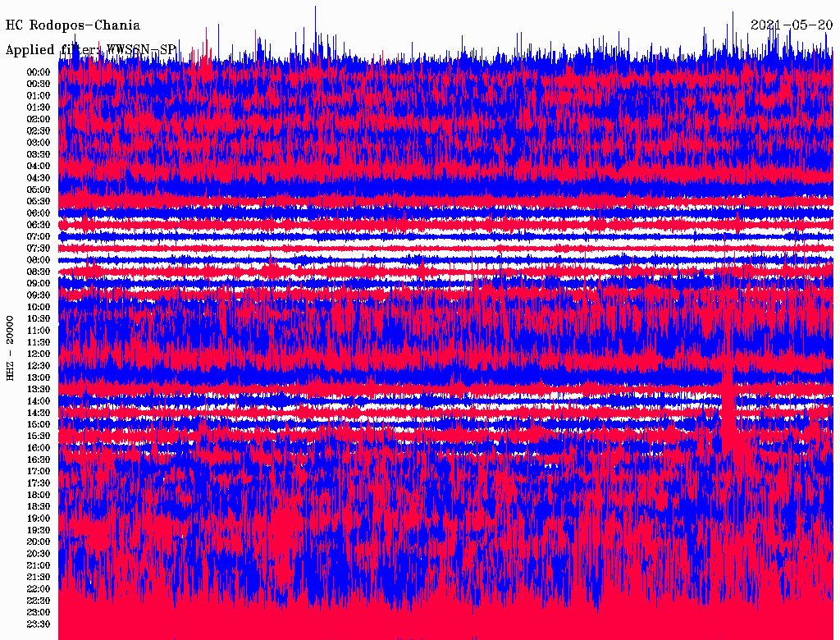
Task: Select the 00:00 time row label
Action: pyautogui.click(x=39, y=72)
